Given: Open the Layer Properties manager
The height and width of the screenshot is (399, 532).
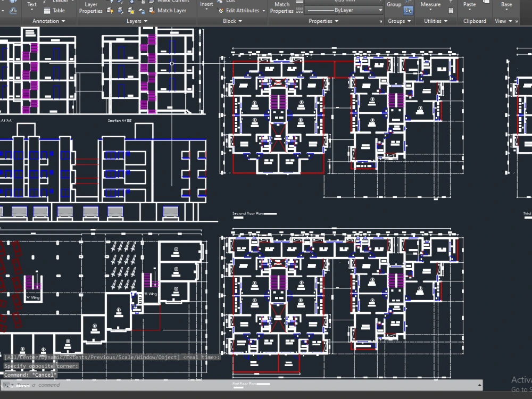Looking at the screenshot, I should [90, 7].
